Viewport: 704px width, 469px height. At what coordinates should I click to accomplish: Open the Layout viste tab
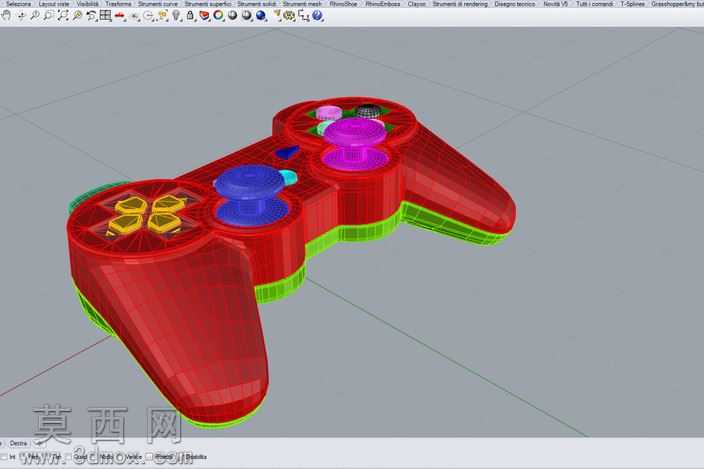(x=54, y=4)
